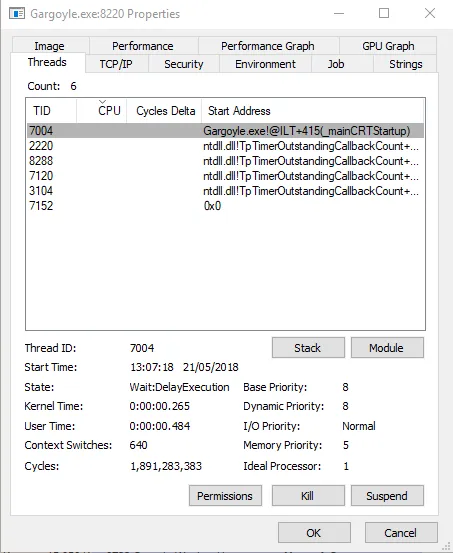Cancel the properties dialog
The height and width of the screenshot is (553, 453).
point(401,533)
